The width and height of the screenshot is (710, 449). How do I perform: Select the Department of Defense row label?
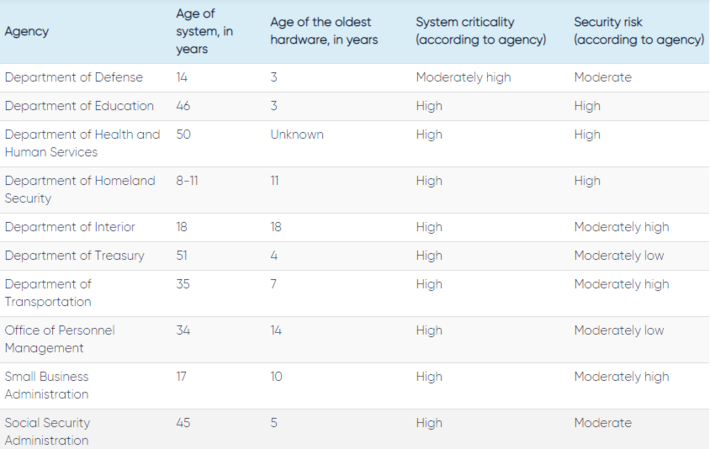pyautogui.click(x=74, y=77)
